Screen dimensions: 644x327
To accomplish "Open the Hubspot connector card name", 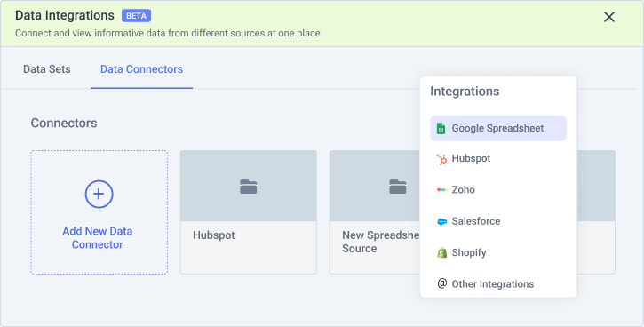I will point(214,235).
